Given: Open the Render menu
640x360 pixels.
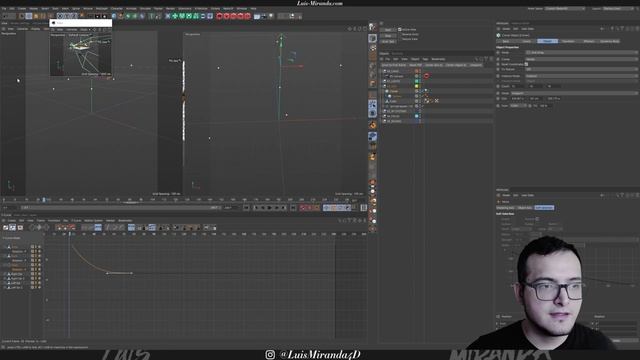Looking at the screenshot, I should click(170, 8).
